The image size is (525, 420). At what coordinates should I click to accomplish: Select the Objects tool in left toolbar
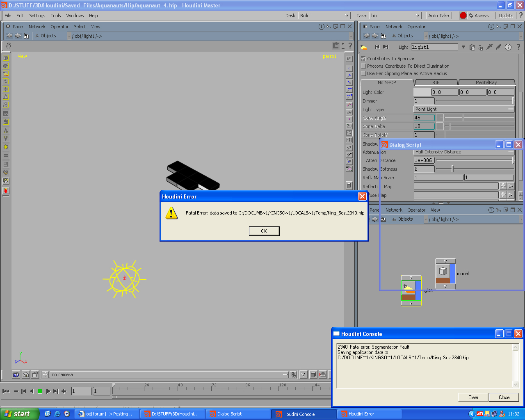(x=6, y=58)
